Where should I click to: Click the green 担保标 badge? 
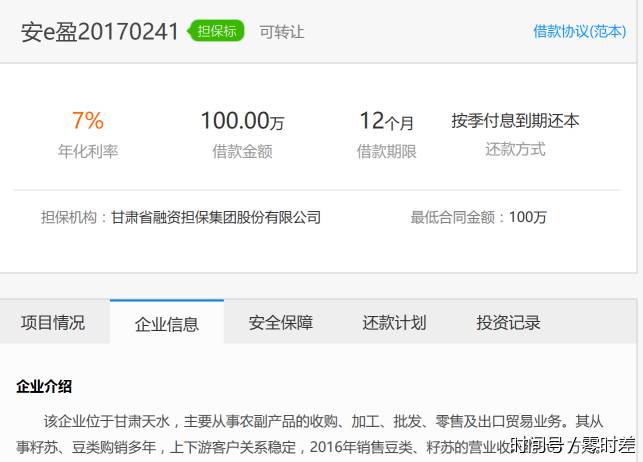(215, 31)
